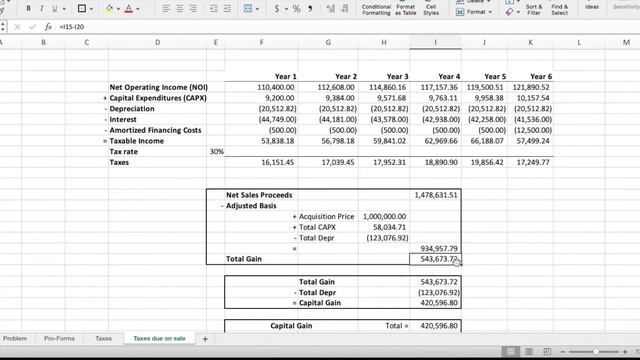Select Year 6 NOI 121,890.52
Screen dimensions: 640x360
coord(531,87)
